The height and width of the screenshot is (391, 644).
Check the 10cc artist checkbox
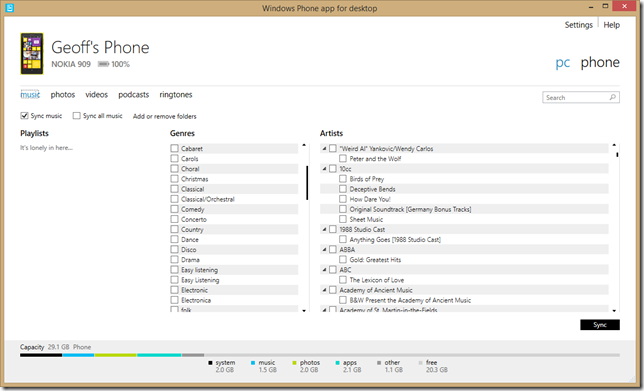click(333, 168)
